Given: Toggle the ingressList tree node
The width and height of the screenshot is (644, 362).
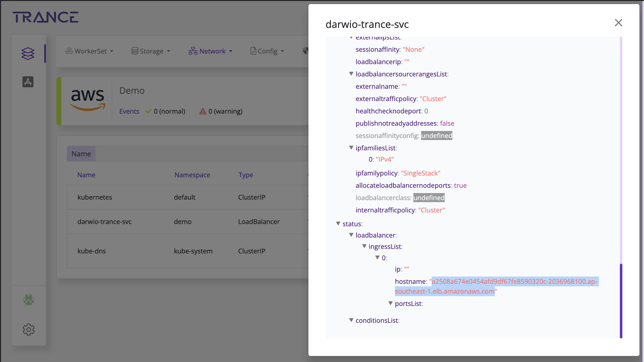Looking at the screenshot, I should pos(364,246).
